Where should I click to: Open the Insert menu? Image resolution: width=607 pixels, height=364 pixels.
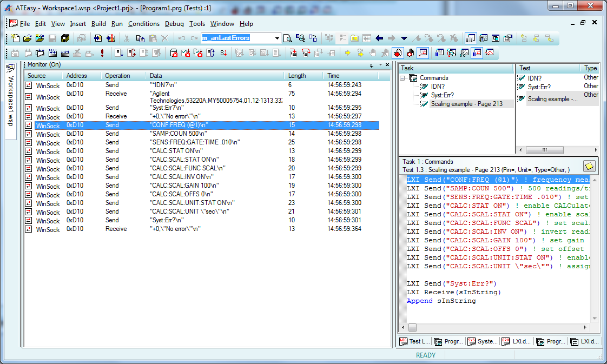[x=78, y=24]
